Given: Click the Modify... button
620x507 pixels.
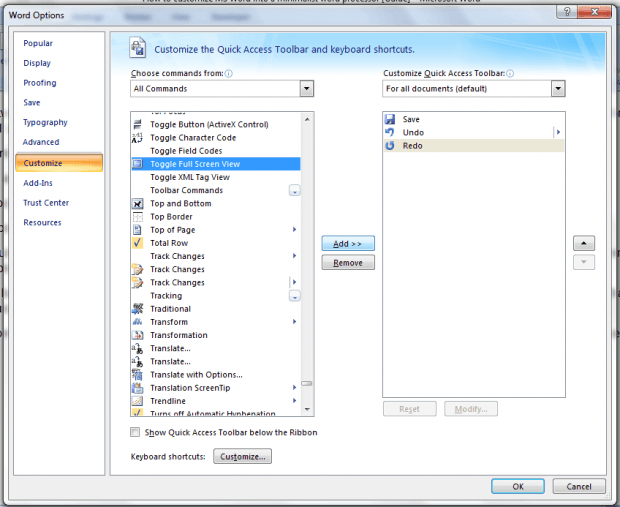Looking at the screenshot, I should point(471,409).
